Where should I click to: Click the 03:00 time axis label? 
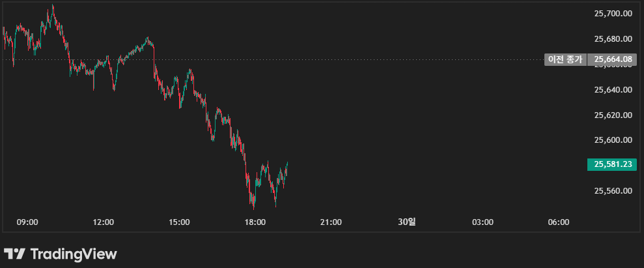coord(483,222)
